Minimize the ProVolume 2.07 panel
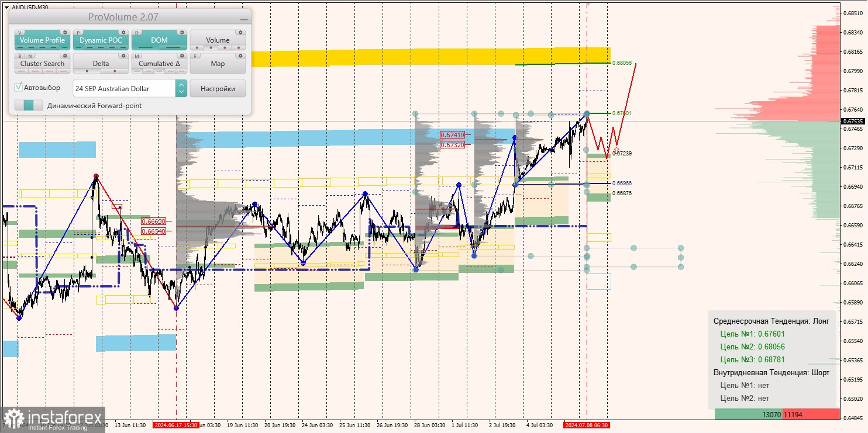868x433 pixels. coord(243,19)
